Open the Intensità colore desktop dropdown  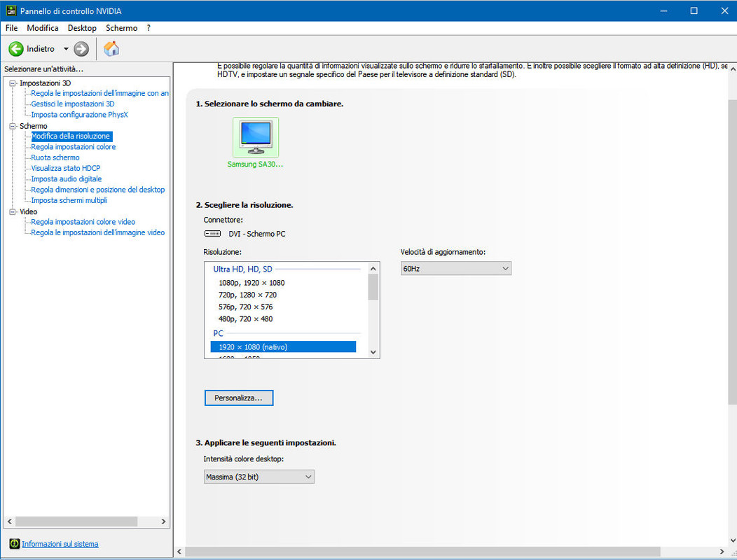[259, 477]
